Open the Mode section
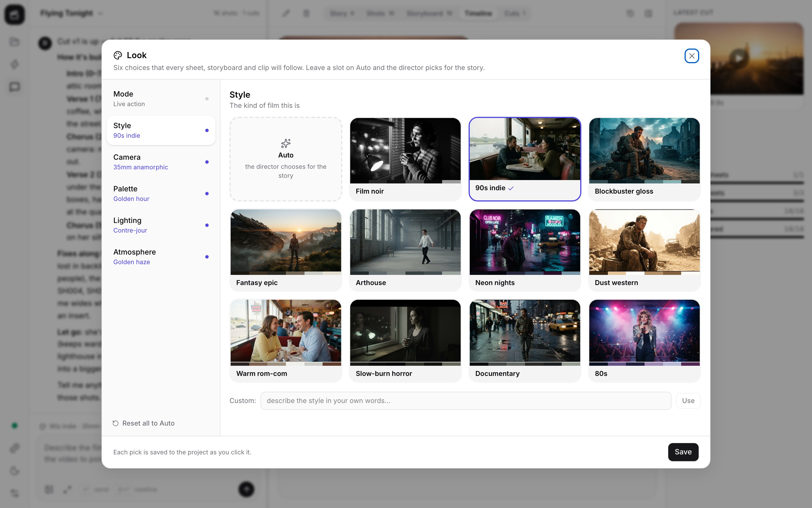This screenshot has height=508, width=812. point(161,99)
